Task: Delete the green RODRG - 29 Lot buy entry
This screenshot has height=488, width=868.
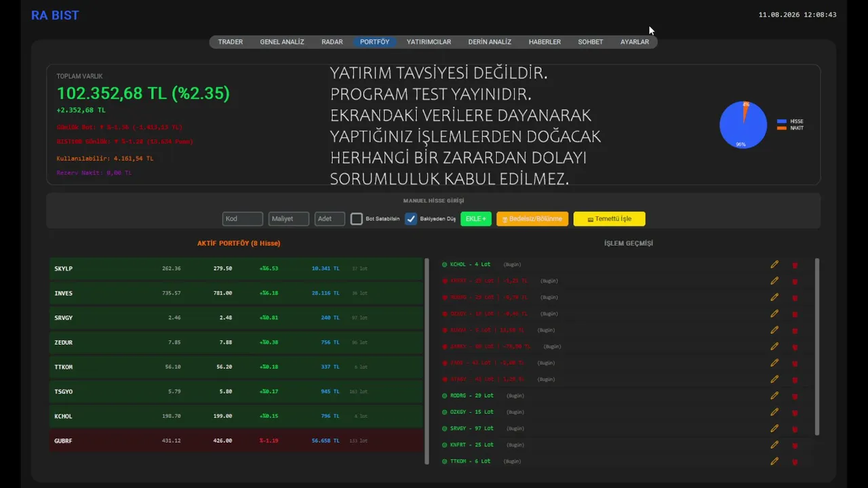Action: 795,396
